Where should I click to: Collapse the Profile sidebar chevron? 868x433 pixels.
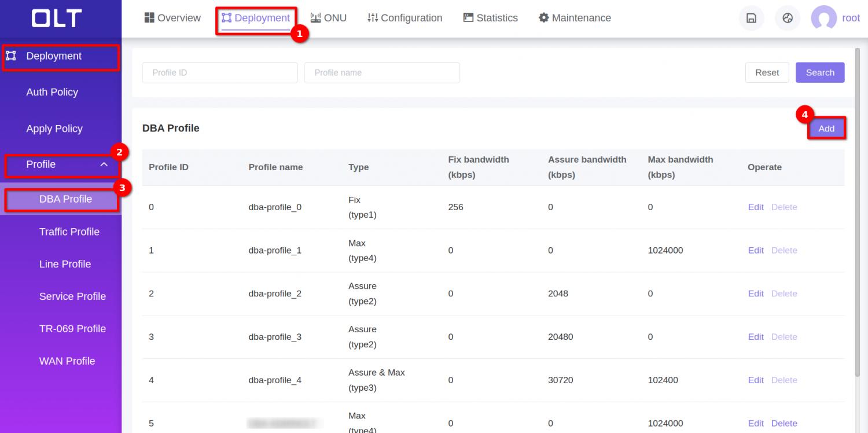click(x=104, y=164)
